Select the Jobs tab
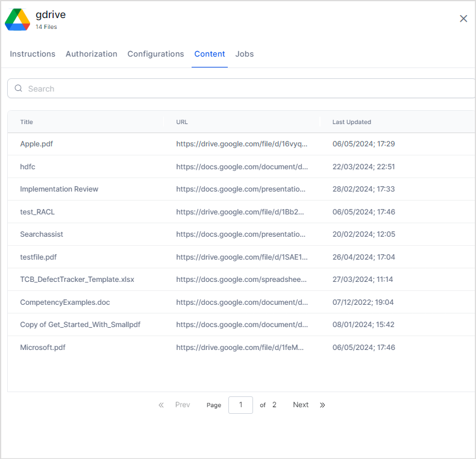Viewport: 476px width, 459px height. 245,54
